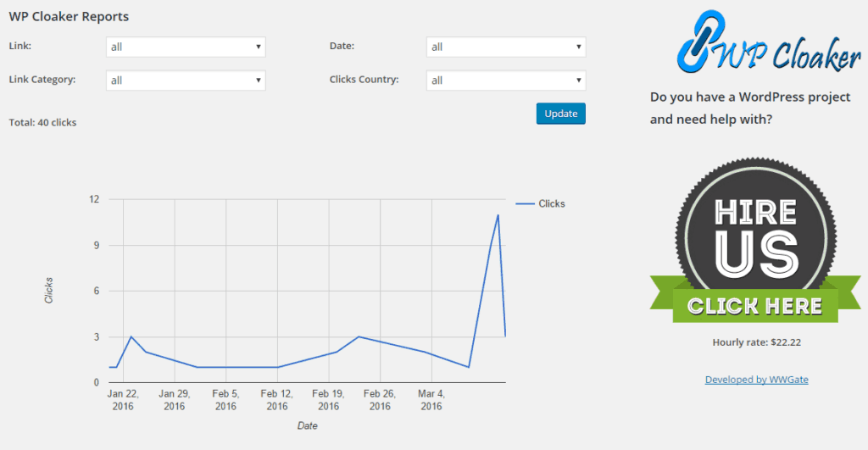Screen dimensions: 868x450
Task: Expand the Link Category dropdown
Action: 186,81
